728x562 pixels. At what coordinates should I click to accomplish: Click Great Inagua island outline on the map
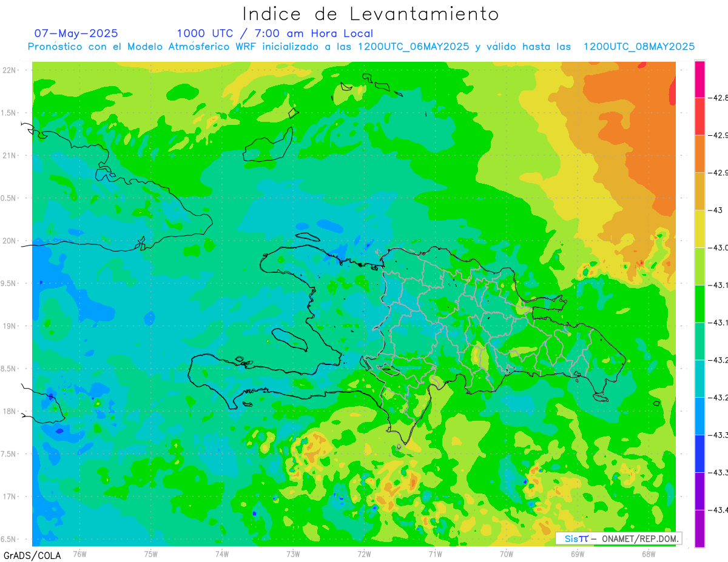pos(268,146)
